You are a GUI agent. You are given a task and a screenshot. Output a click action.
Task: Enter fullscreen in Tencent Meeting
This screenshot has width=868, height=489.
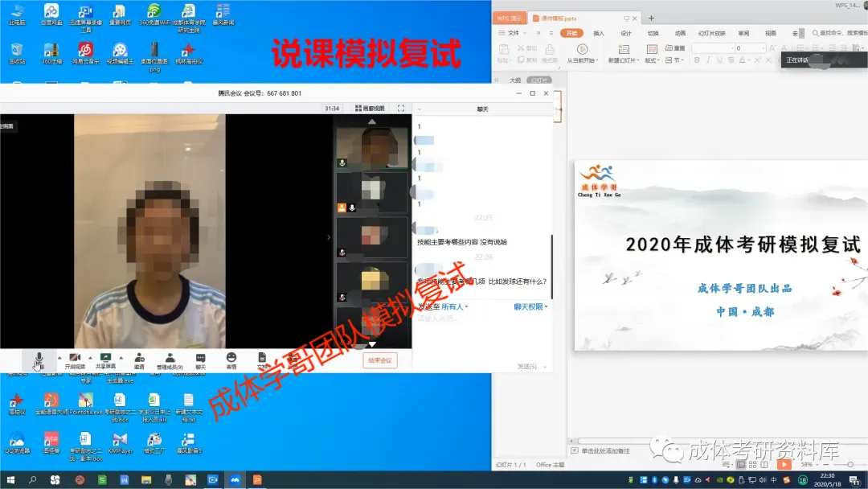[x=401, y=109]
